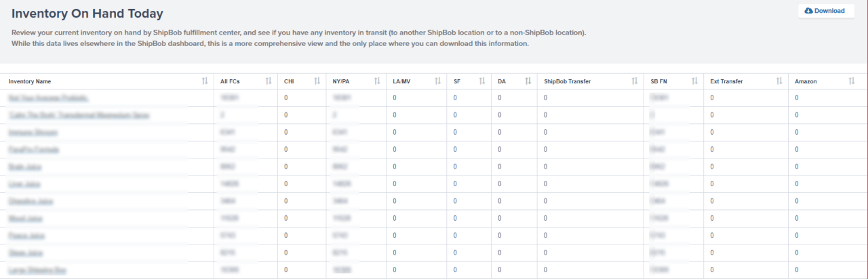Open the first inventory item link
Image resolution: width=868 pixels, height=279 pixels.
tap(49, 98)
